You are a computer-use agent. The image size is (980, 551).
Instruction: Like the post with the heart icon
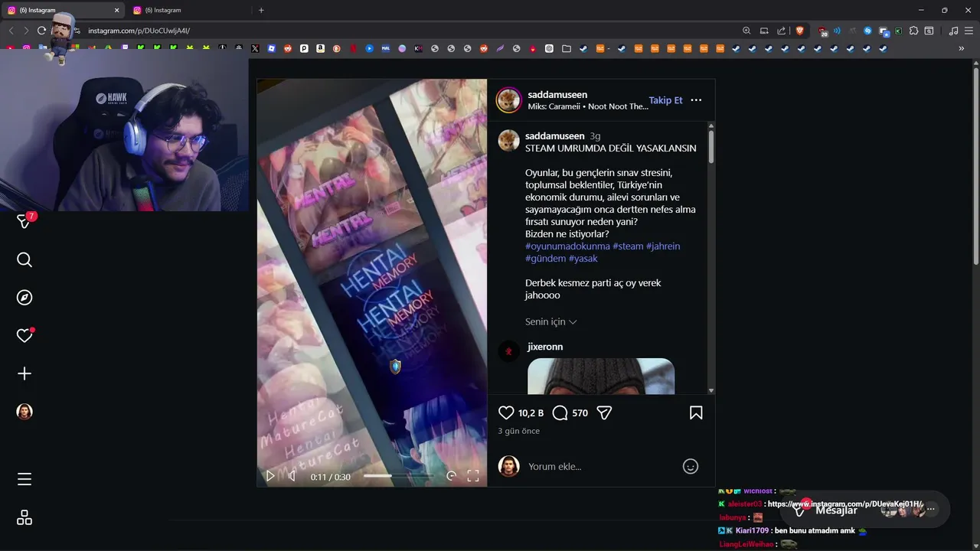coord(506,412)
